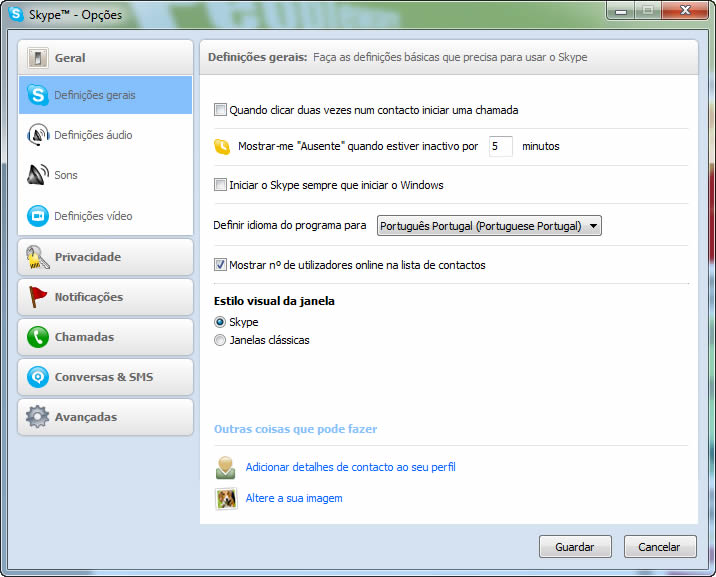Open the Sons settings page
This screenshot has height=577, width=716.
(105, 175)
